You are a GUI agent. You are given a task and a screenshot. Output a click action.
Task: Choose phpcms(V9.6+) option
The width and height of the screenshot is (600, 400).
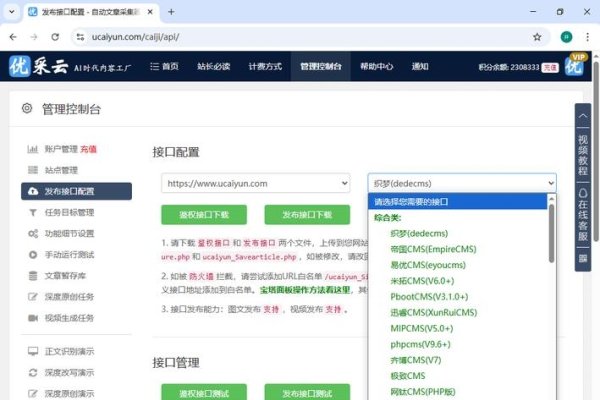point(420,344)
